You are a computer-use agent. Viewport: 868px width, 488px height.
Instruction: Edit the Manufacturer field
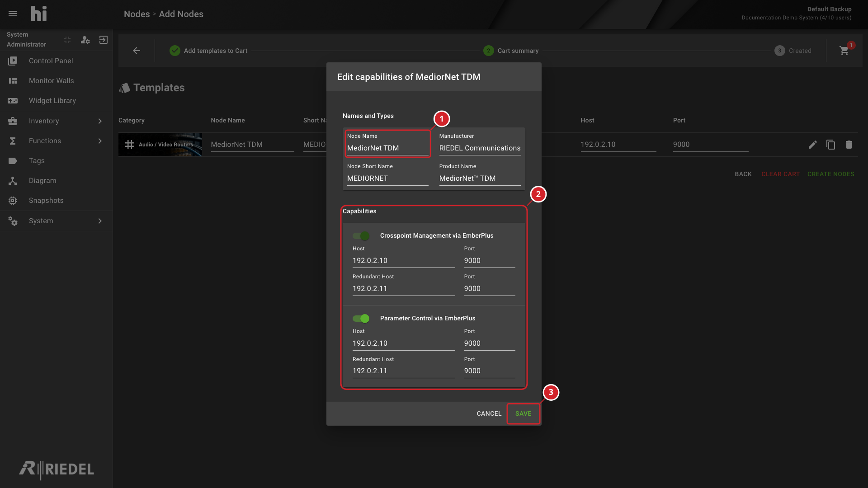[x=480, y=148]
